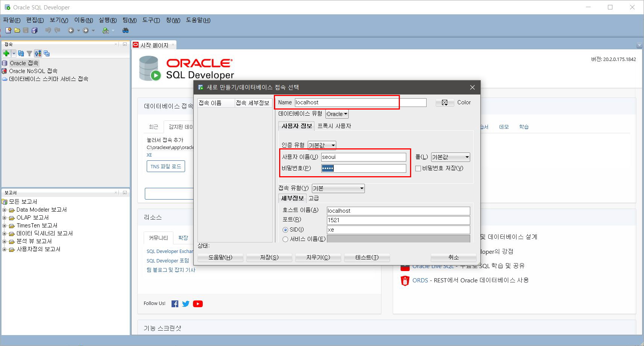This screenshot has height=346, width=644.
Task: Click the Back navigation arrow icon
Action: tap(71, 30)
